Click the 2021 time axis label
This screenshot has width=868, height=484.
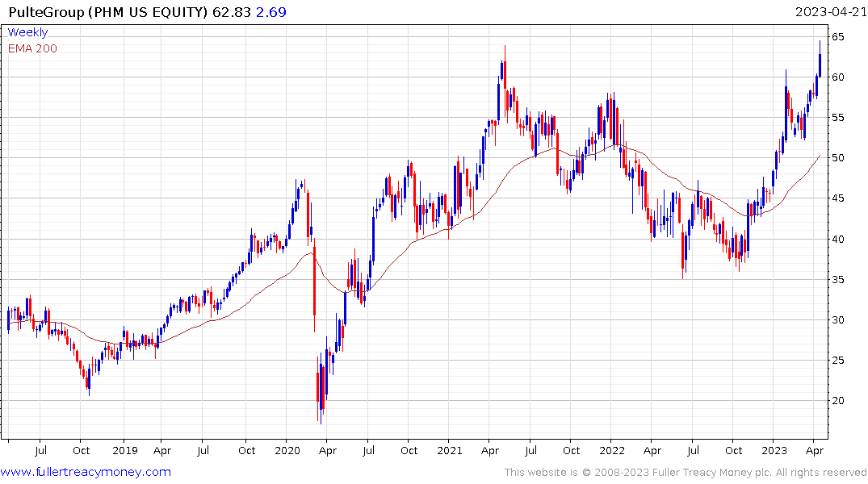pyautogui.click(x=450, y=451)
